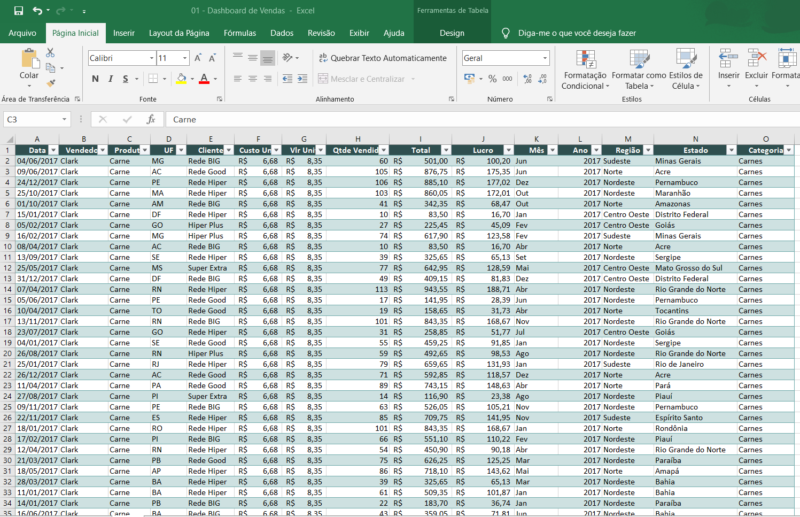Decrease decimal places icon
800x517 pixels.
[542, 79]
